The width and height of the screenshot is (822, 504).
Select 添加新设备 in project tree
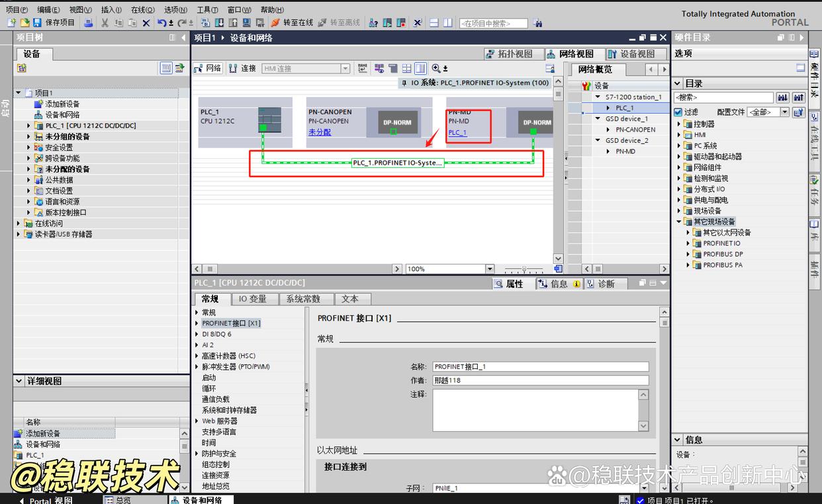point(62,104)
